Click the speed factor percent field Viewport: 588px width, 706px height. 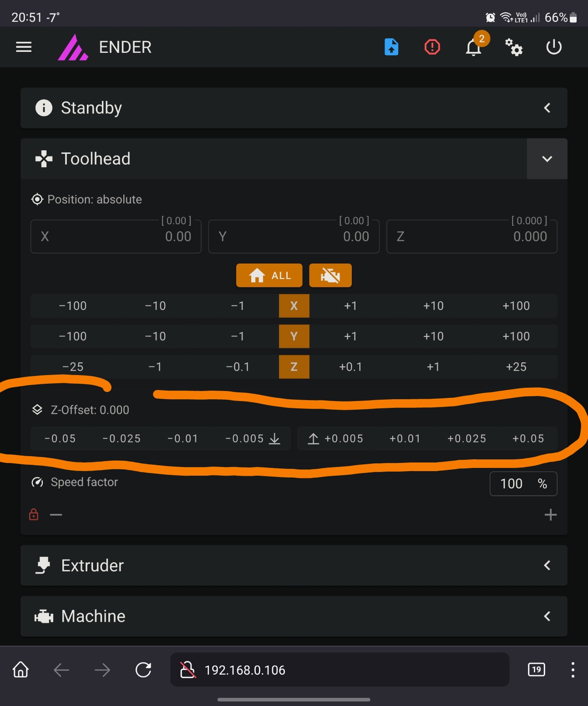tap(523, 483)
